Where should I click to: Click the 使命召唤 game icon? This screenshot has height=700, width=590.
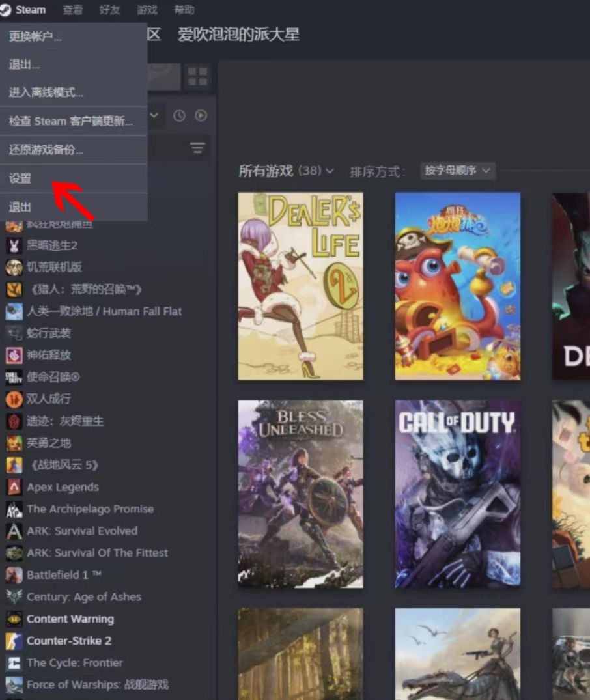pos(14,377)
